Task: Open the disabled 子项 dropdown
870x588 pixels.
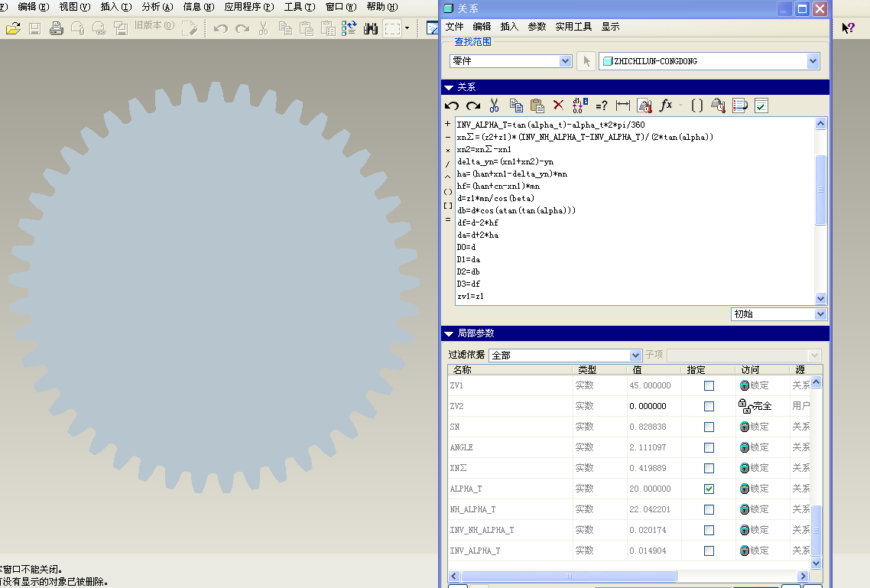Action: [x=814, y=355]
